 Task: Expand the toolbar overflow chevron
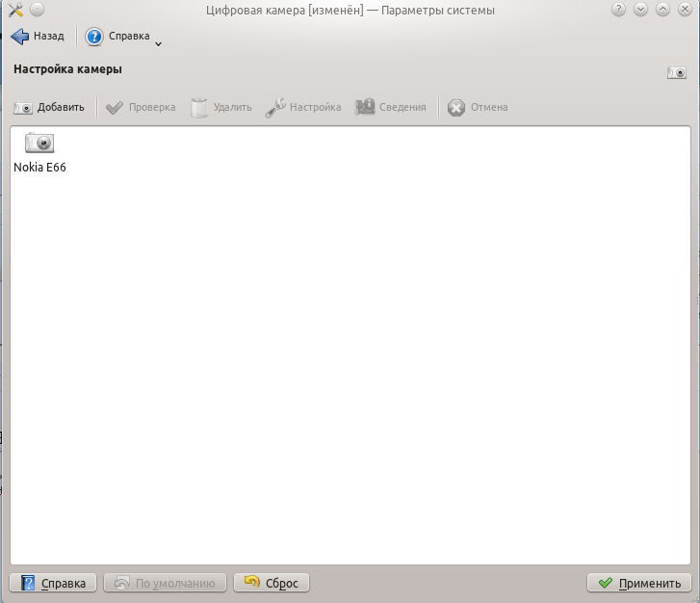pyautogui.click(x=158, y=43)
